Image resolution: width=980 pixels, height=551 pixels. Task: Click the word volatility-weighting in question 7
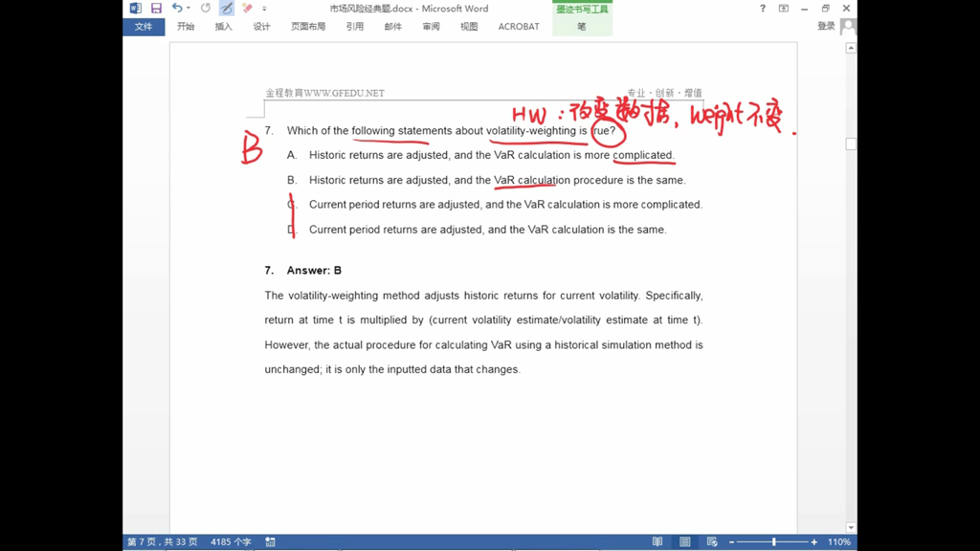(530, 130)
